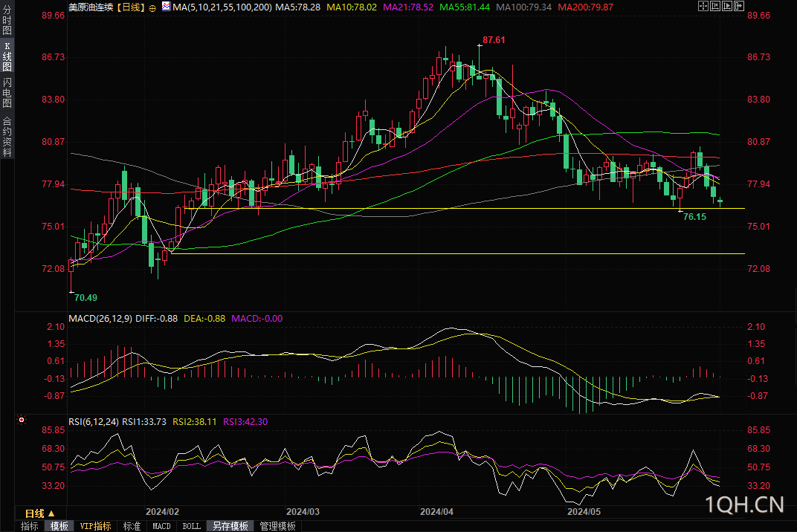The width and height of the screenshot is (797, 532).
Task: Click the crosshair cursor icon at top right
Action: (703, 6)
